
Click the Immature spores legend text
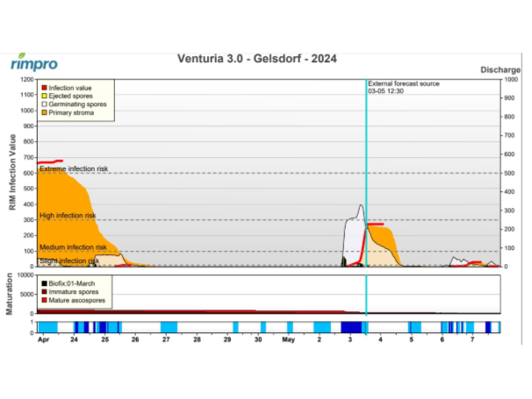click(x=74, y=292)
